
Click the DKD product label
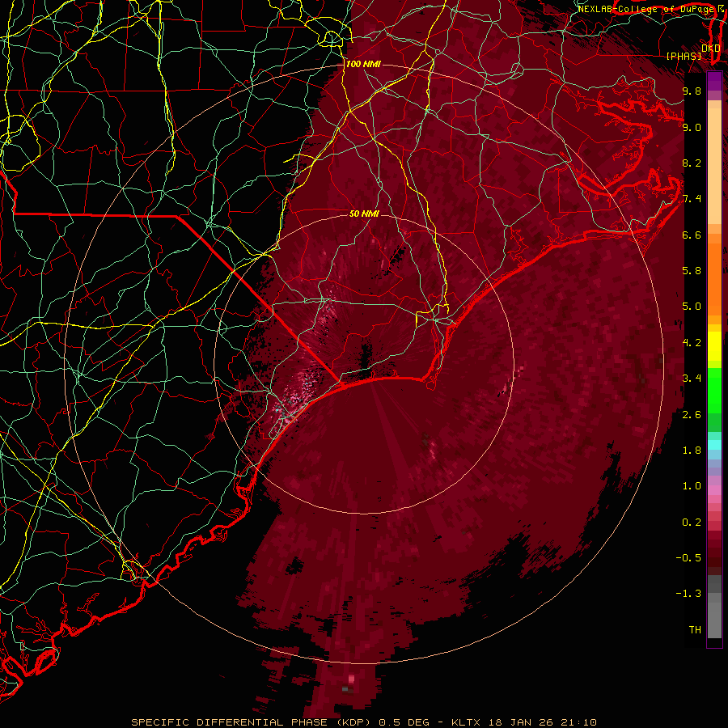(711, 48)
